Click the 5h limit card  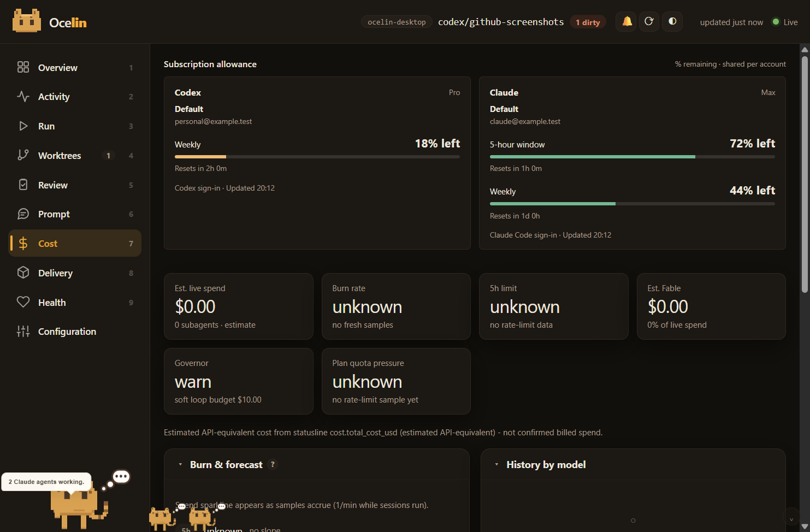click(x=554, y=306)
